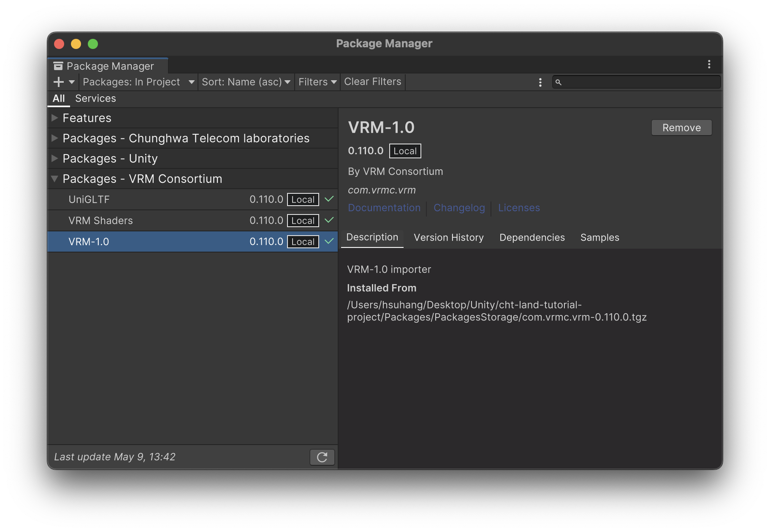Open the Changelog link
The image size is (770, 532).
point(459,208)
